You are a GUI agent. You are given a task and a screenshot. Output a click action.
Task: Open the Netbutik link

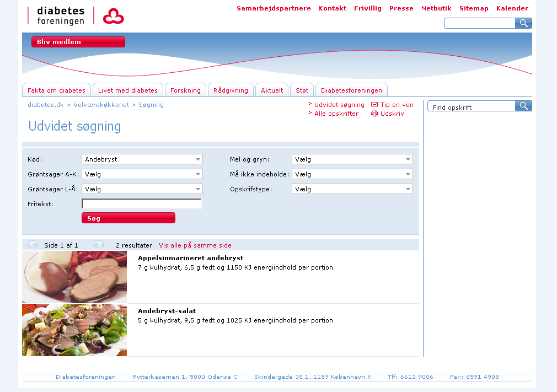pos(436,8)
